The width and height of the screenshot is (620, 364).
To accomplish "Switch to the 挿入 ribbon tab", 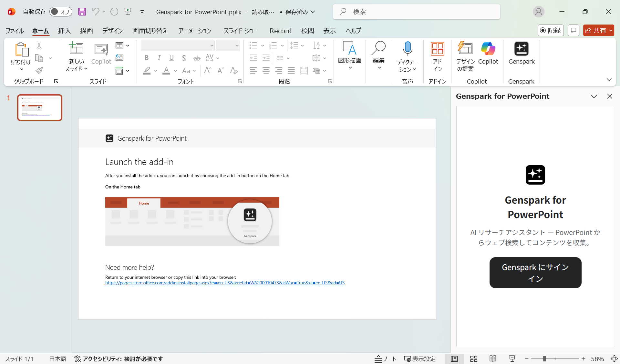I will click(x=64, y=31).
